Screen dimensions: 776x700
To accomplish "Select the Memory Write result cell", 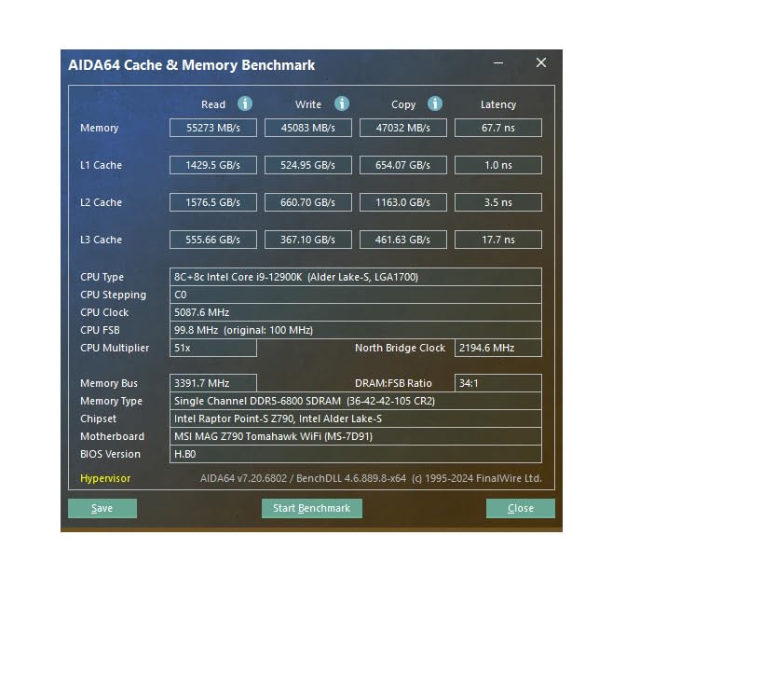I will coord(308,128).
